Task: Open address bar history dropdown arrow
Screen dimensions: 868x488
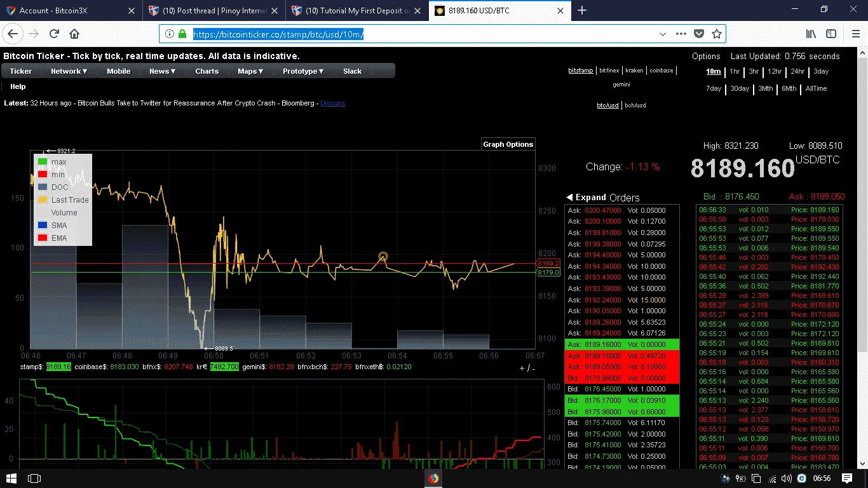Action: click(x=663, y=34)
